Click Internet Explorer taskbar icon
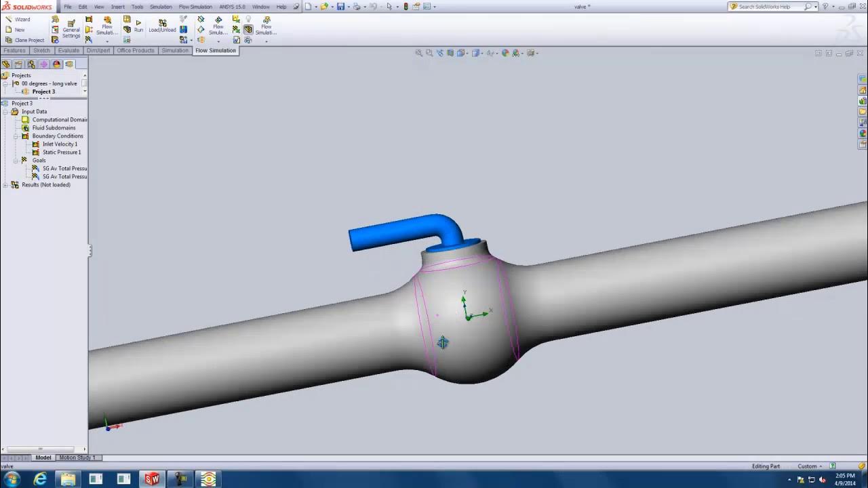This screenshot has height=488, width=868. (40, 479)
